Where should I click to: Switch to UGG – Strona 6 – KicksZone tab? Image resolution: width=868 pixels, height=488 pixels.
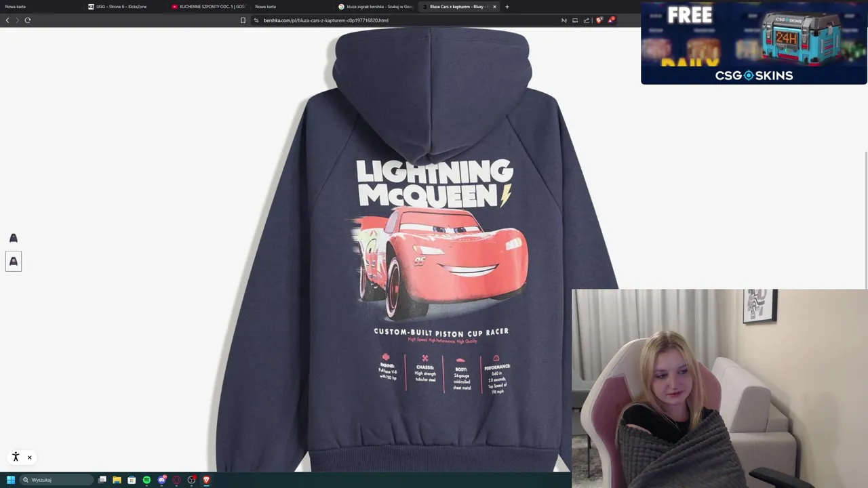(125, 7)
